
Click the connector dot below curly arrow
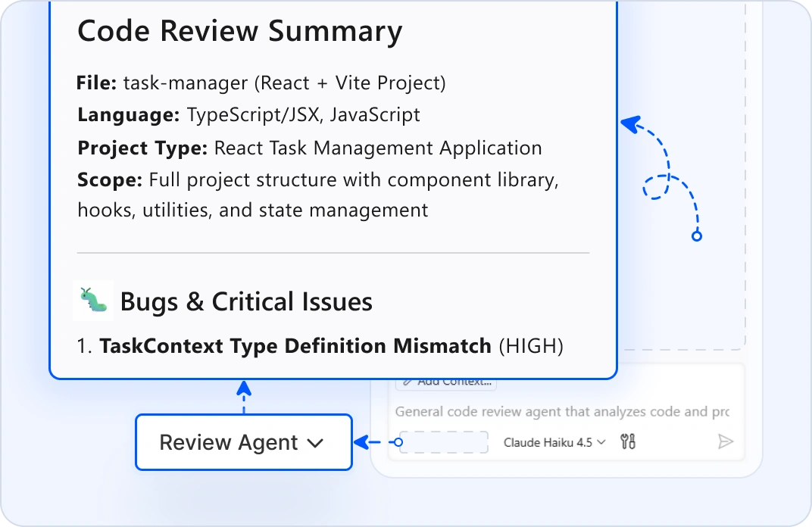click(697, 236)
